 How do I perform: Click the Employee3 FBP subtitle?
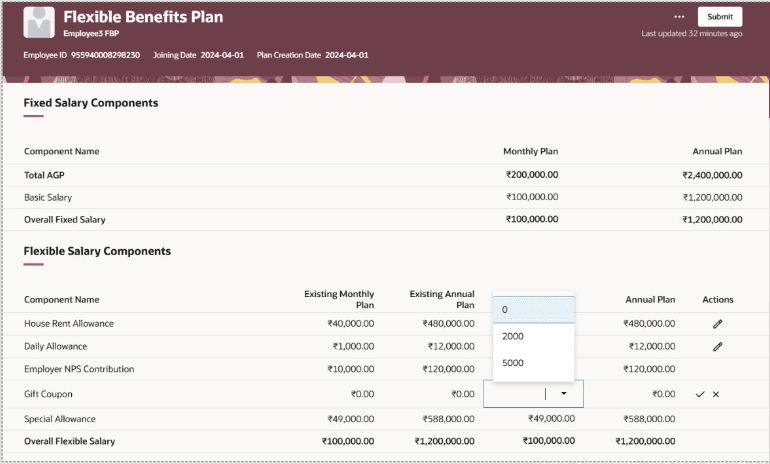point(91,33)
